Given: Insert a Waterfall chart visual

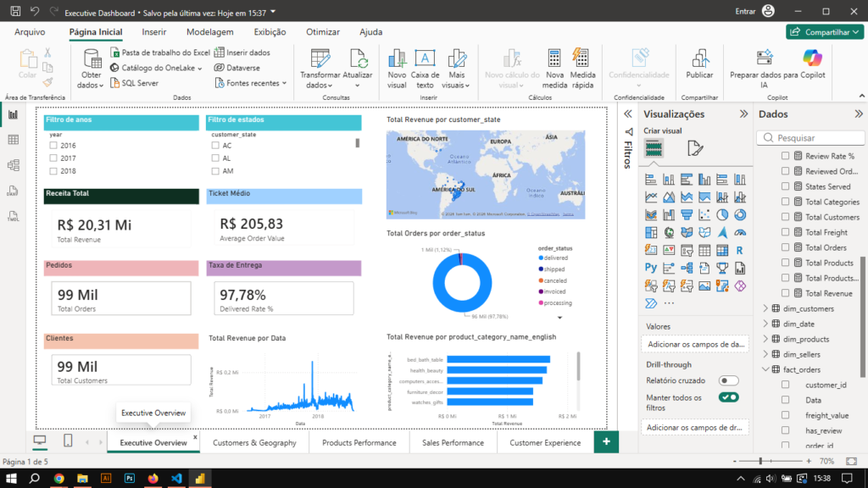Looking at the screenshot, I should pyautogui.click(x=669, y=214).
